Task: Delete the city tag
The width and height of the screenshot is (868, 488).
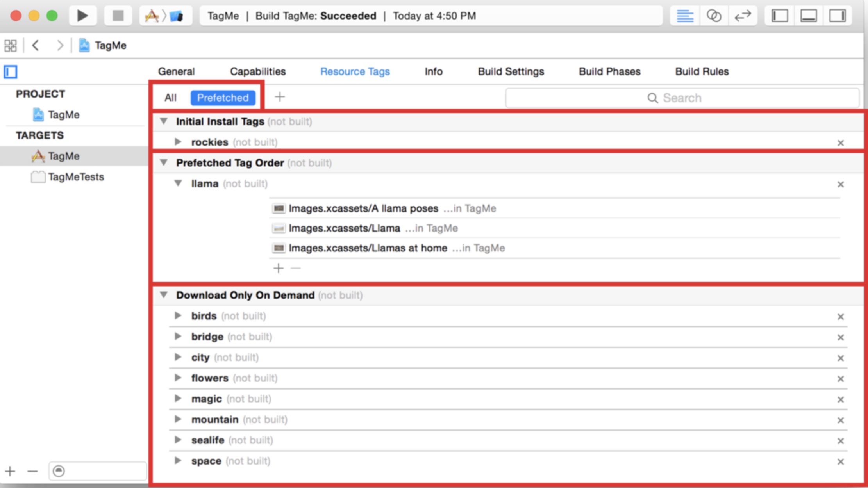Action: pos(841,358)
